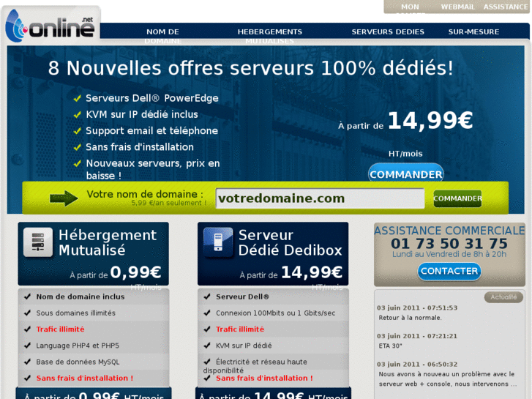
Task: Click checkmark next to Serveurs Dell PowerEdge
Action: tap(78, 98)
